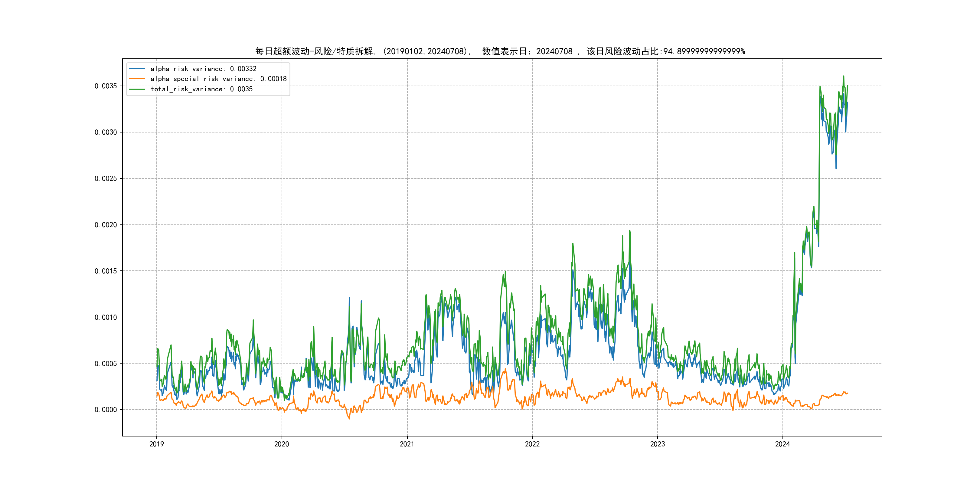Screen dimensions: 980x490
Task: Click the 2022 x-axis tick label
Action: (532, 444)
